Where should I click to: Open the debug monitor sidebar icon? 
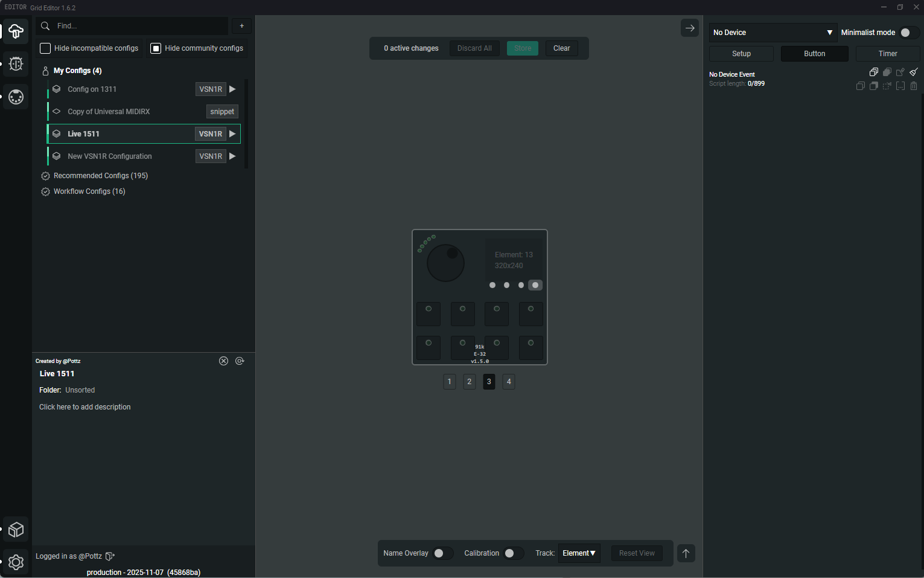pos(16,64)
